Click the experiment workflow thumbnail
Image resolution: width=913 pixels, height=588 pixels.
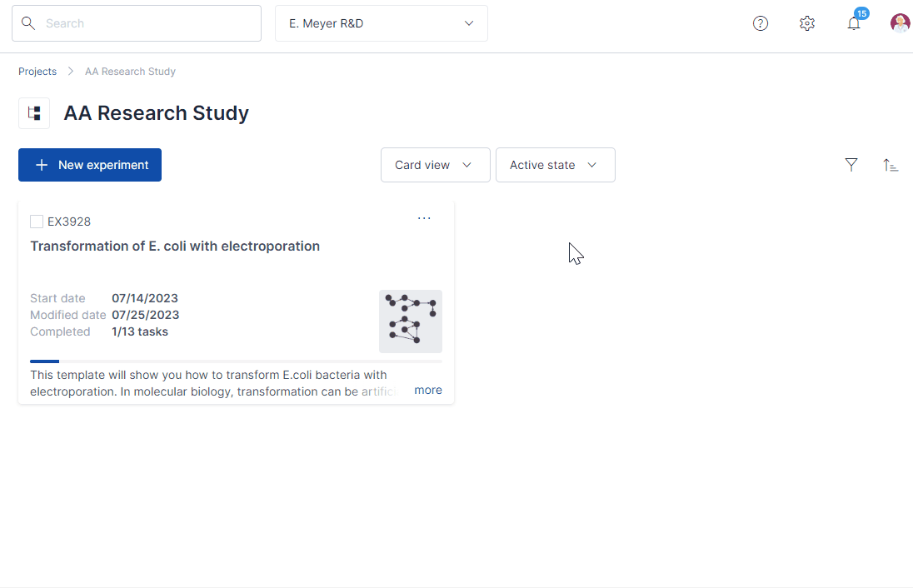[411, 321]
